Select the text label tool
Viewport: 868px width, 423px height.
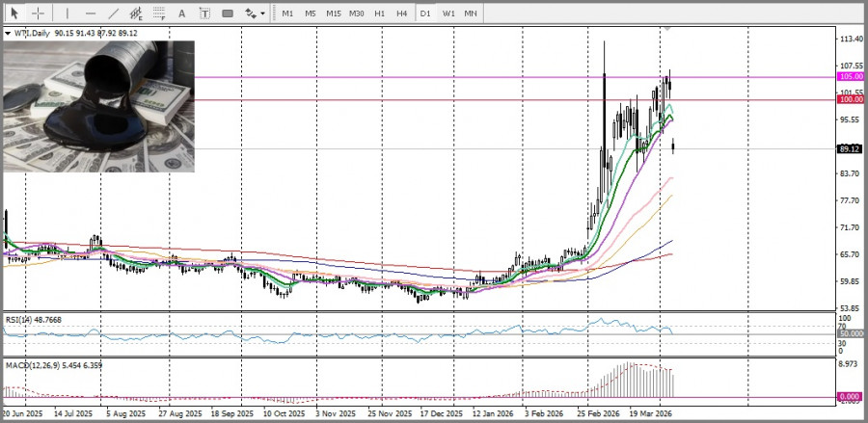pyautogui.click(x=204, y=13)
